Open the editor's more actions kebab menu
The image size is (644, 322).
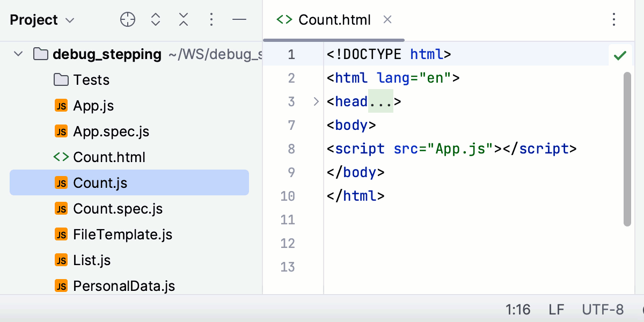tap(613, 19)
